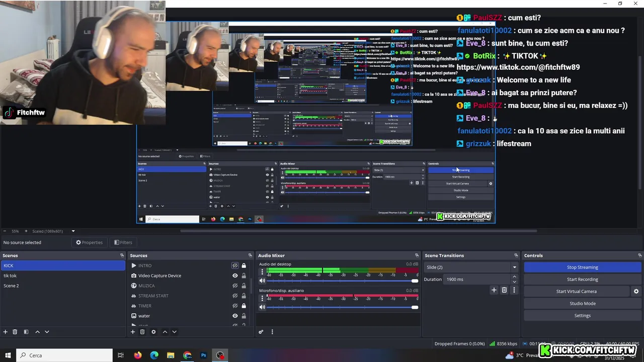The height and width of the screenshot is (362, 644).
Task: Increase transition duration with up arrow
Action: pos(514,277)
